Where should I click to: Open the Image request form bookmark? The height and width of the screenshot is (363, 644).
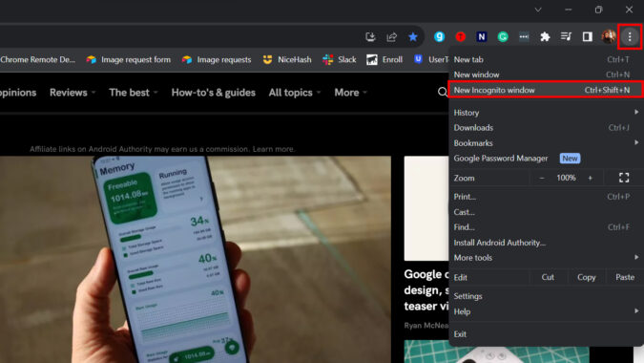click(x=128, y=59)
